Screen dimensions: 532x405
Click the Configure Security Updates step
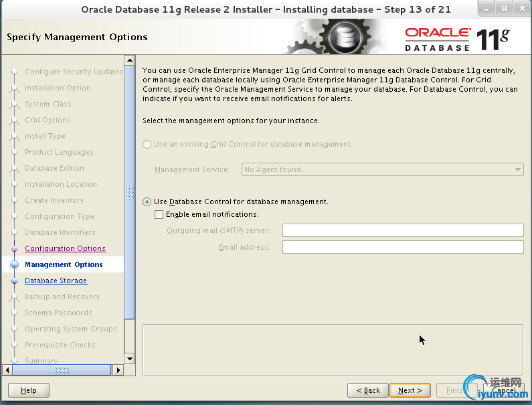[x=74, y=72]
